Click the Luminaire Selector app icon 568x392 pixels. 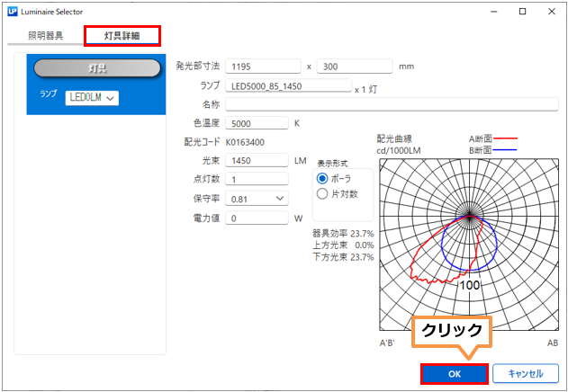(x=11, y=13)
